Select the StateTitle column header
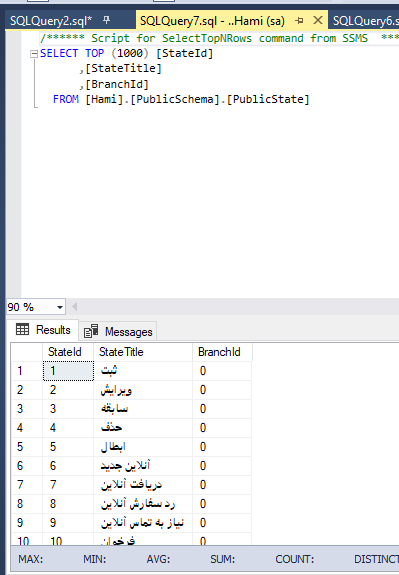Viewport: 399px width, 575px height. point(143,352)
